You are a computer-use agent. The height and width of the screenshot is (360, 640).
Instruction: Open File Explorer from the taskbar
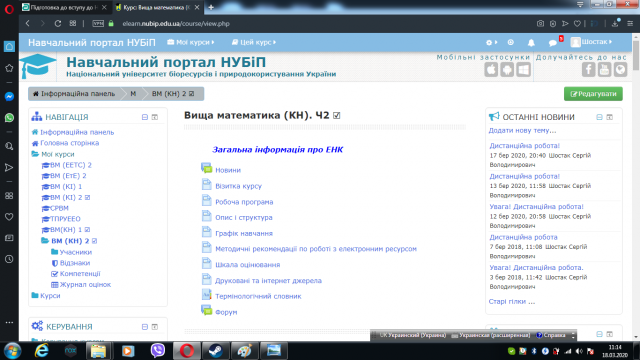[98, 351]
